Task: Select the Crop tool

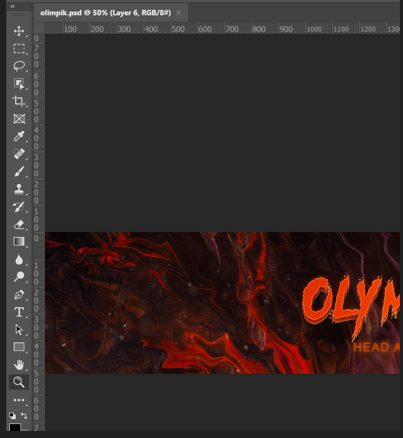Action: [19, 101]
